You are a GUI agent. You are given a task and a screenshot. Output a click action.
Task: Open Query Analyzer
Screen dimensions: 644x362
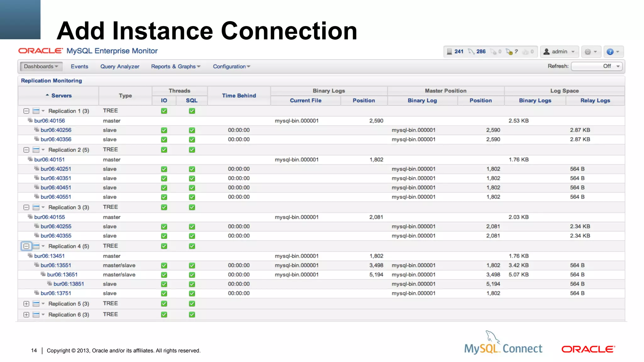(x=120, y=66)
